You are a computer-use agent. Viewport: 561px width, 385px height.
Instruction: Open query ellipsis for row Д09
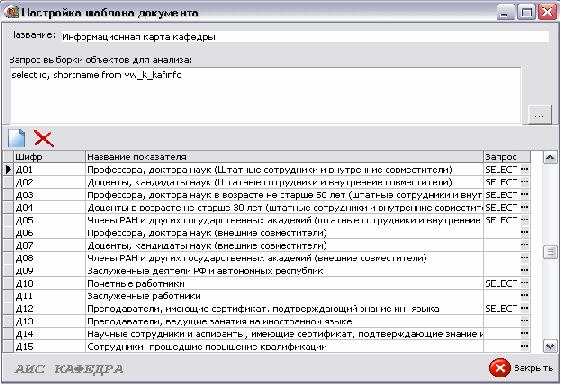pyautogui.click(x=525, y=271)
